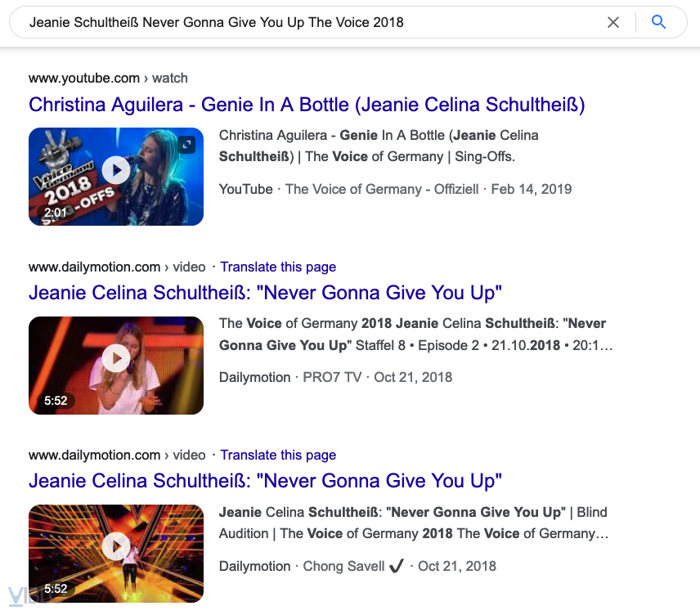700x615 pixels.
Task: Click the expand icon on the YouTube thumbnail corner
Action: point(187,145)
